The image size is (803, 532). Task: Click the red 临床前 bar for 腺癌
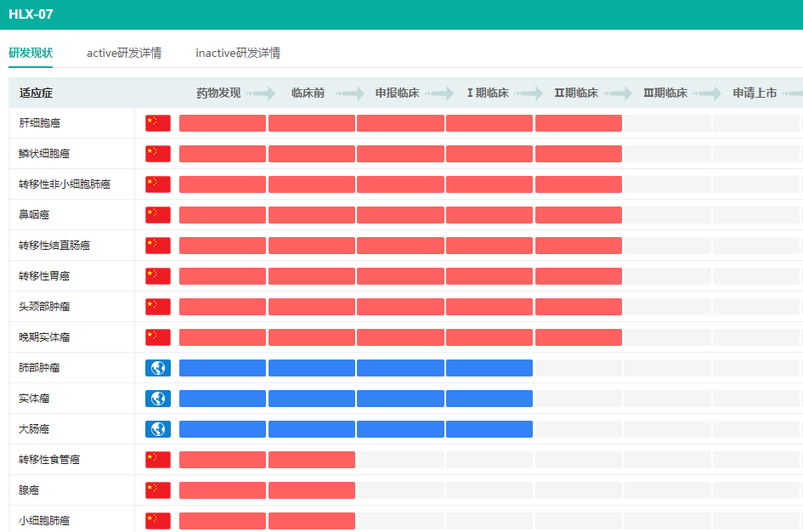(311, 490)
